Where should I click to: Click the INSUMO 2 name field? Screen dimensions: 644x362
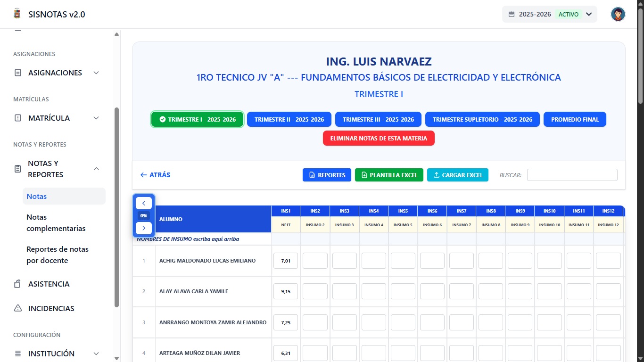pyautogui.click(x=315, y=225)
